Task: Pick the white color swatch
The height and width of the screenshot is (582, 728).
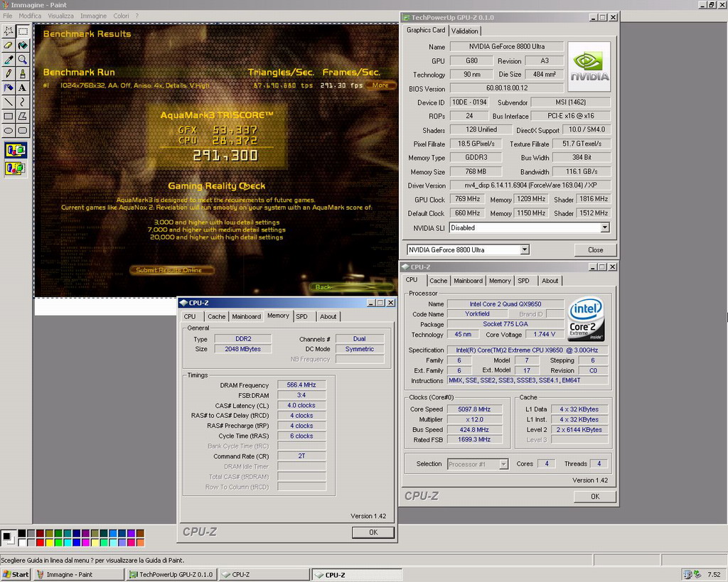Action: pos(22,542)
